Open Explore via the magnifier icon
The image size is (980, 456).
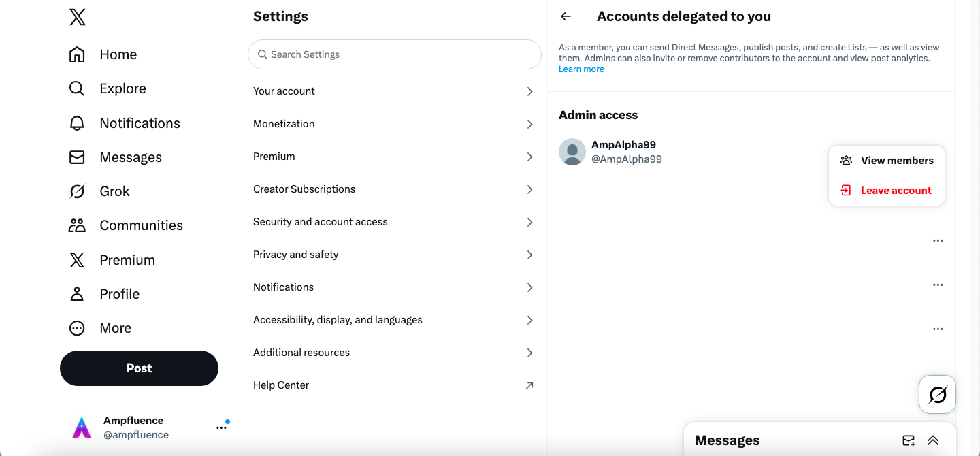77,88
